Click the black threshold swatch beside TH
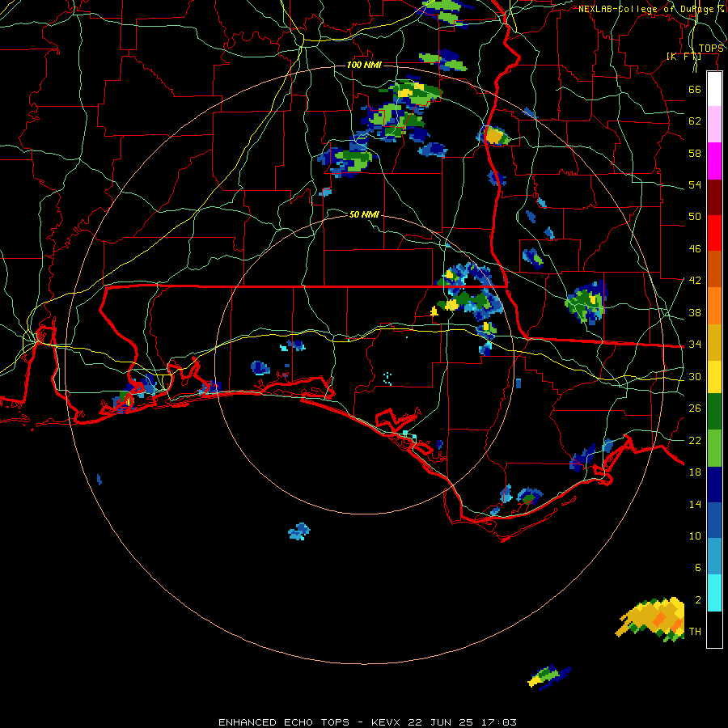 point(714,629)
